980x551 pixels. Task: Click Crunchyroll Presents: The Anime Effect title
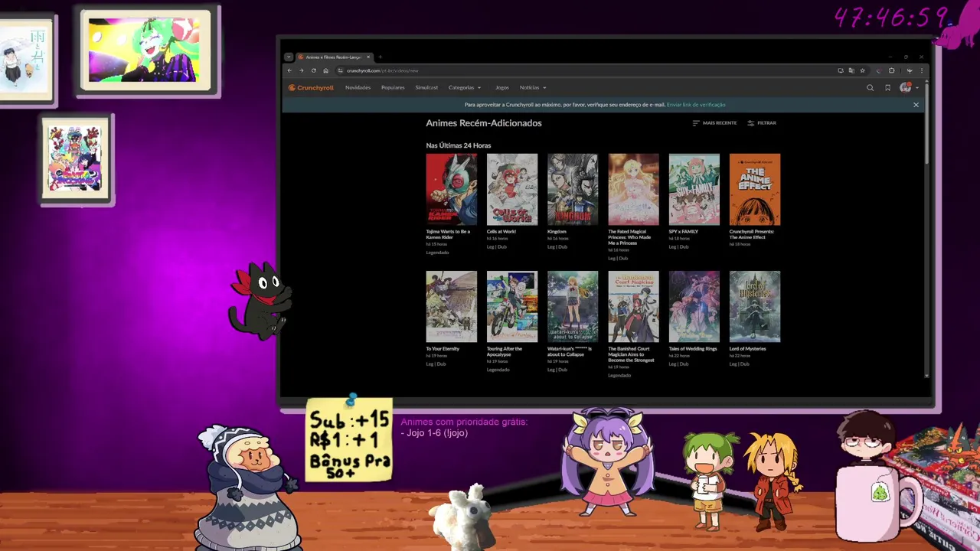[x=752, y=234]
